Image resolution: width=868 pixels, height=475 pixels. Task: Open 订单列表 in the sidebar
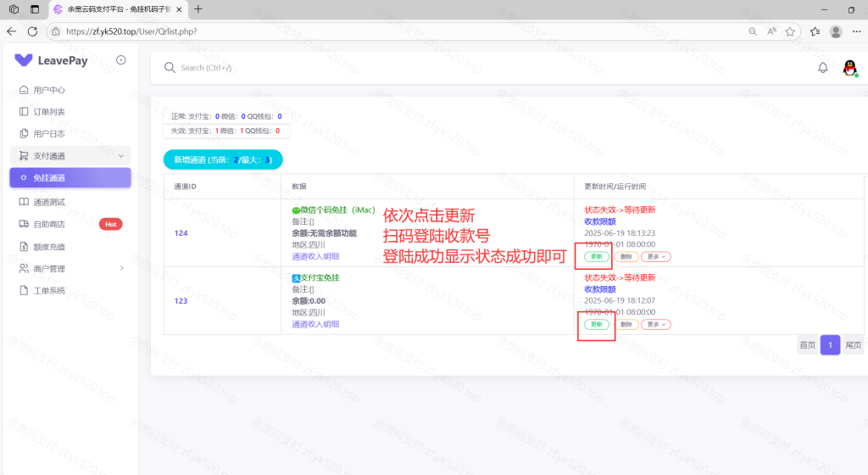[48, 112]
